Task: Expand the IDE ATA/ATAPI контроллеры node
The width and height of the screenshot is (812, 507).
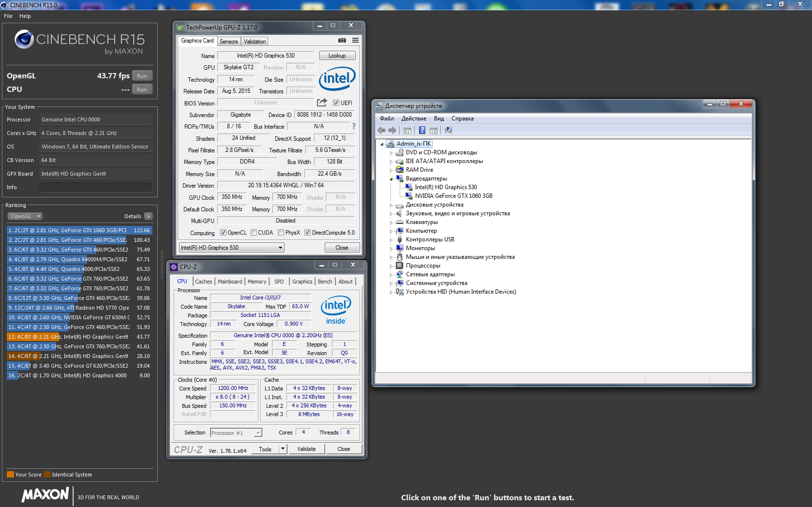Action: [391, 162]
